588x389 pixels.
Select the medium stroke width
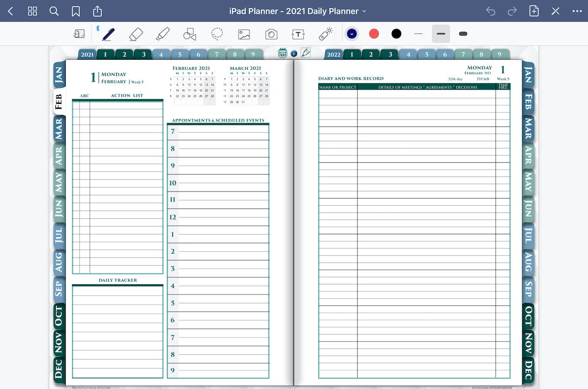click(x=441, y=34)
